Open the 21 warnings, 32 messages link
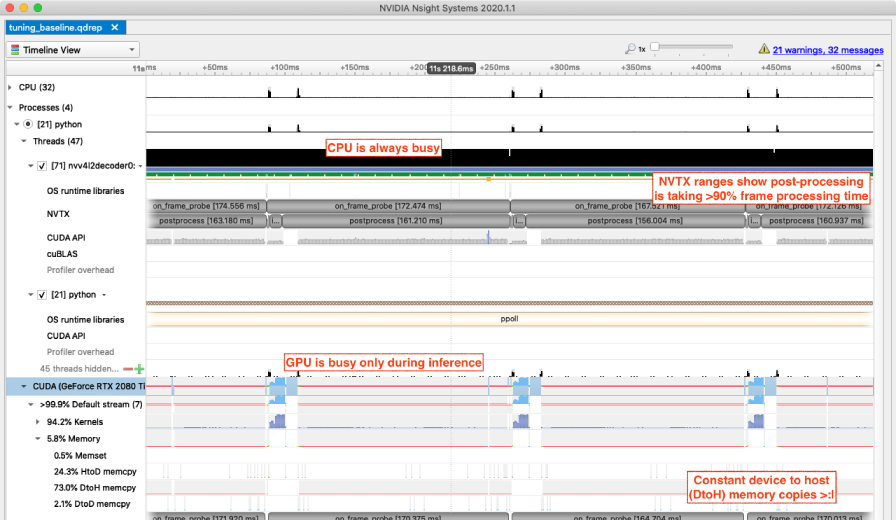 pos(828,50)
